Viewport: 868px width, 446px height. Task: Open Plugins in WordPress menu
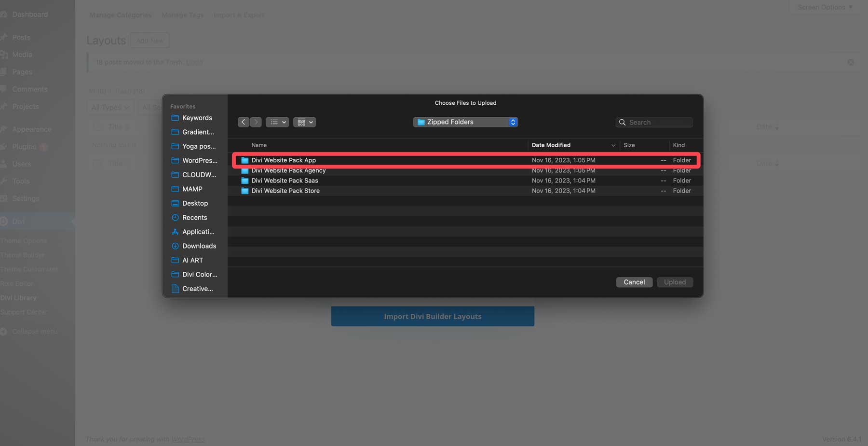pos(24,147)
